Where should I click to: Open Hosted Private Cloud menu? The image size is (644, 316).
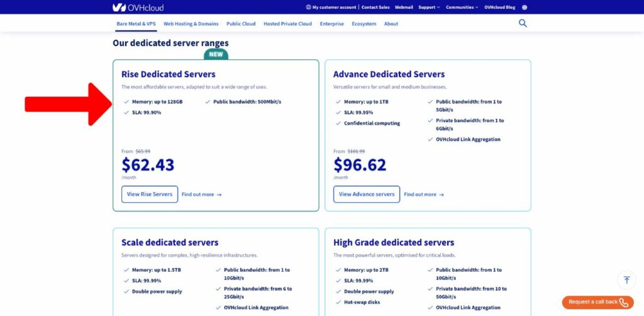[x=287, y=24]
